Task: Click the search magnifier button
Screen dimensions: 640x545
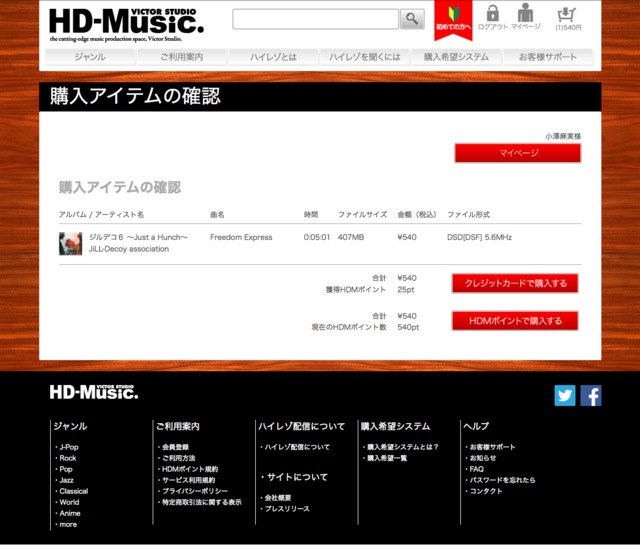Action: click(x=412, y=19)
